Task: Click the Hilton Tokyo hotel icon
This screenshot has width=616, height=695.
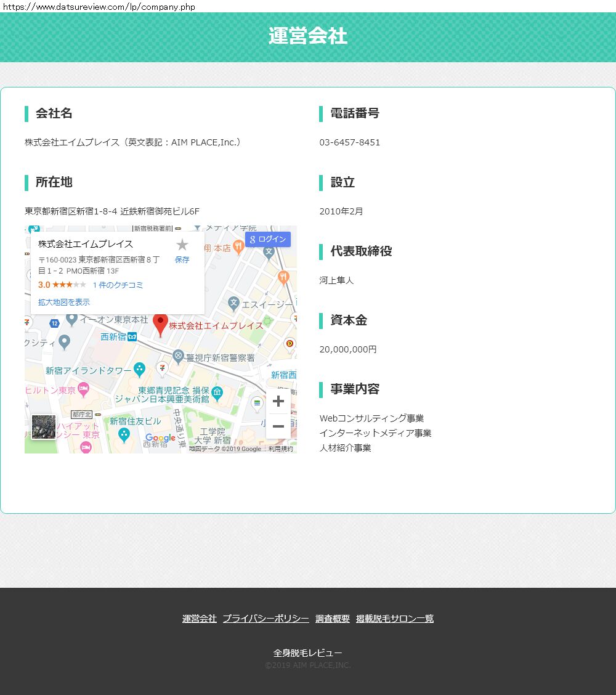Action: pos(84,389)
